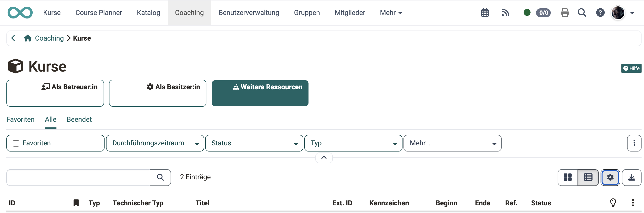
Task: Open the help question mark icon
Action: coord(600,13)
